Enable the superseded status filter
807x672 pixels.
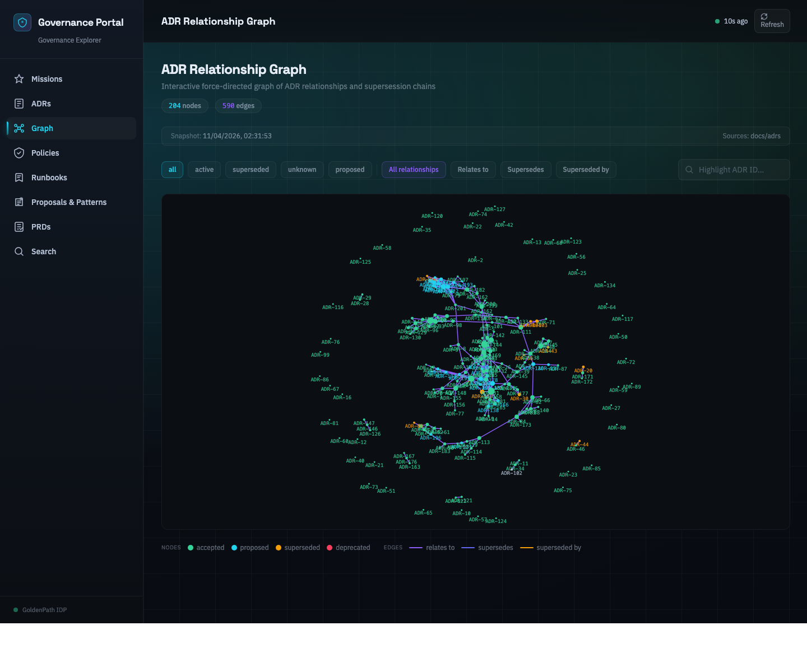click(250, 169)
